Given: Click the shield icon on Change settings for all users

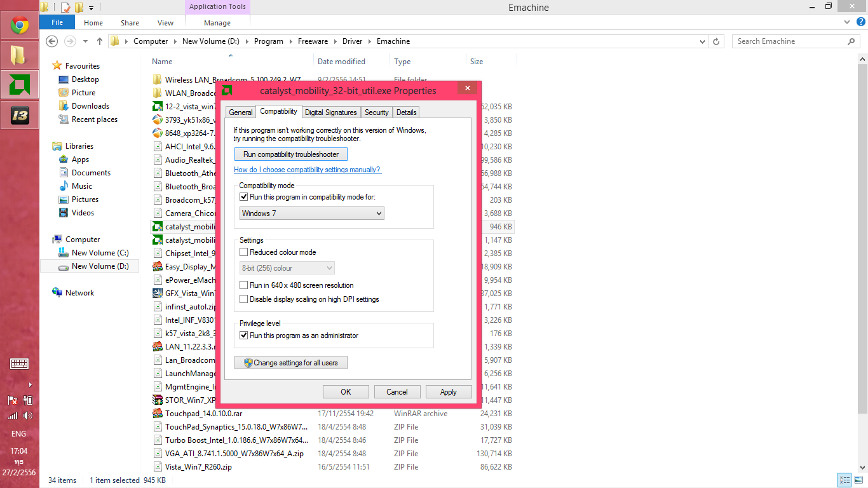Looking at the screenshot, I should click(248, 363).
